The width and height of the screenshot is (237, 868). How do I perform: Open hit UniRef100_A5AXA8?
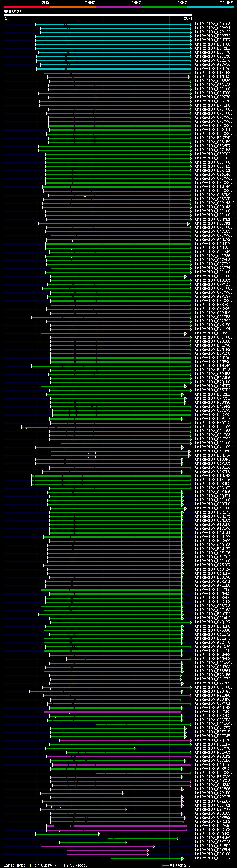(x=213, y=24)
